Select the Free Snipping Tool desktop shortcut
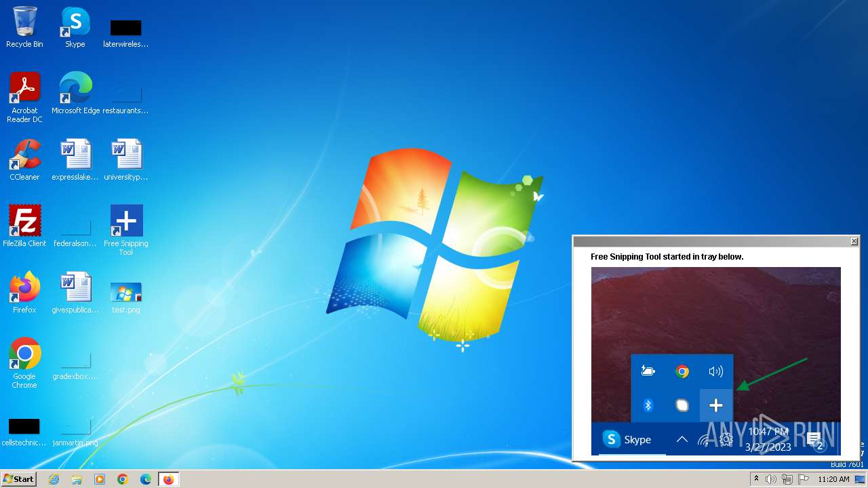The width and height of the screenshot is (868, 488). click(x=126, y=230)
